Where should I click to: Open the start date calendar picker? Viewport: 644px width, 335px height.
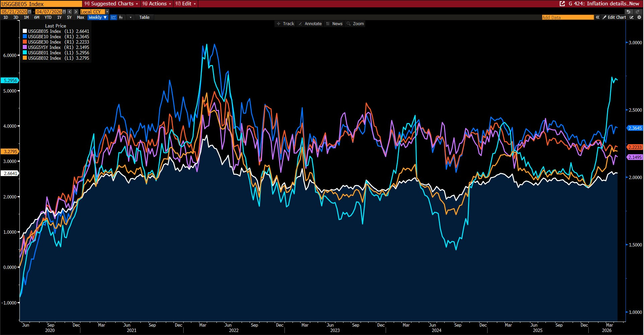click(x=29, y=12)
